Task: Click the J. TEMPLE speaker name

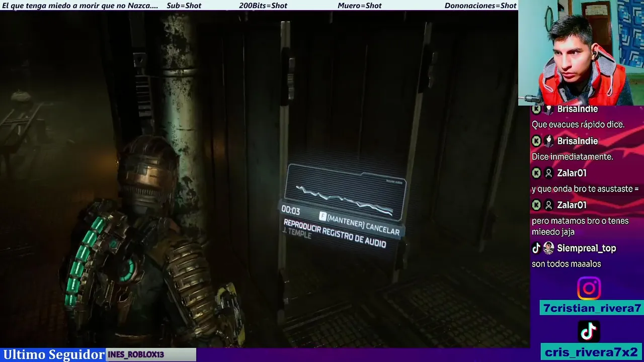Action: coord(297,233)
